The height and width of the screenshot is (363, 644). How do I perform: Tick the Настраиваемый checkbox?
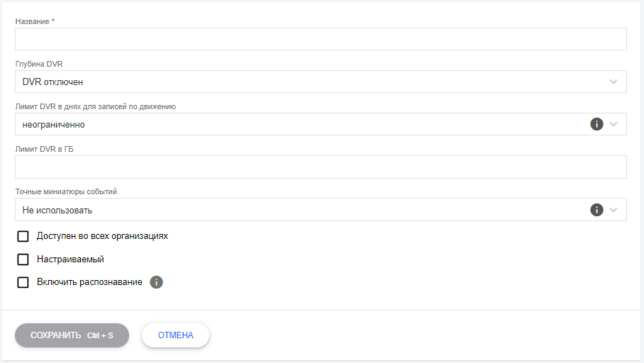point(23,259)
